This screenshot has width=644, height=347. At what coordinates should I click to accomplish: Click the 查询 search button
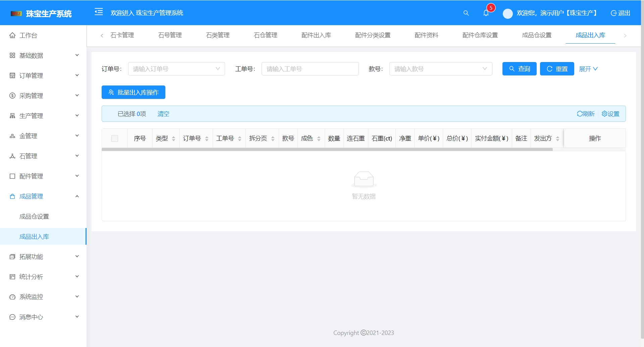coord(519,69)
